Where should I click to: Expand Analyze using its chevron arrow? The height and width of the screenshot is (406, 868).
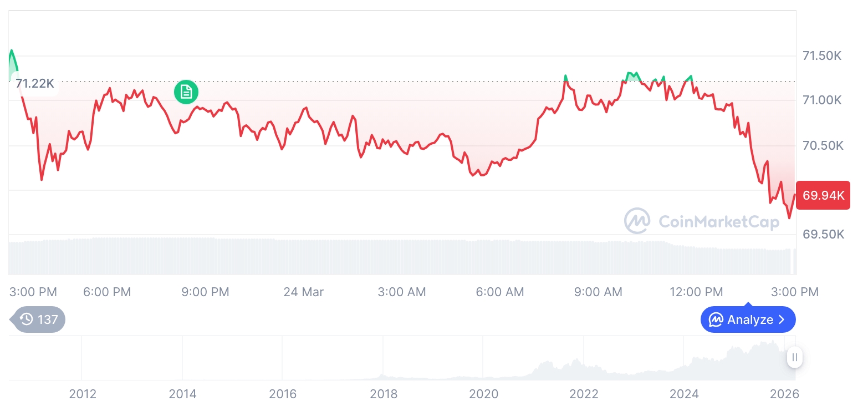[x=782, y=320]
